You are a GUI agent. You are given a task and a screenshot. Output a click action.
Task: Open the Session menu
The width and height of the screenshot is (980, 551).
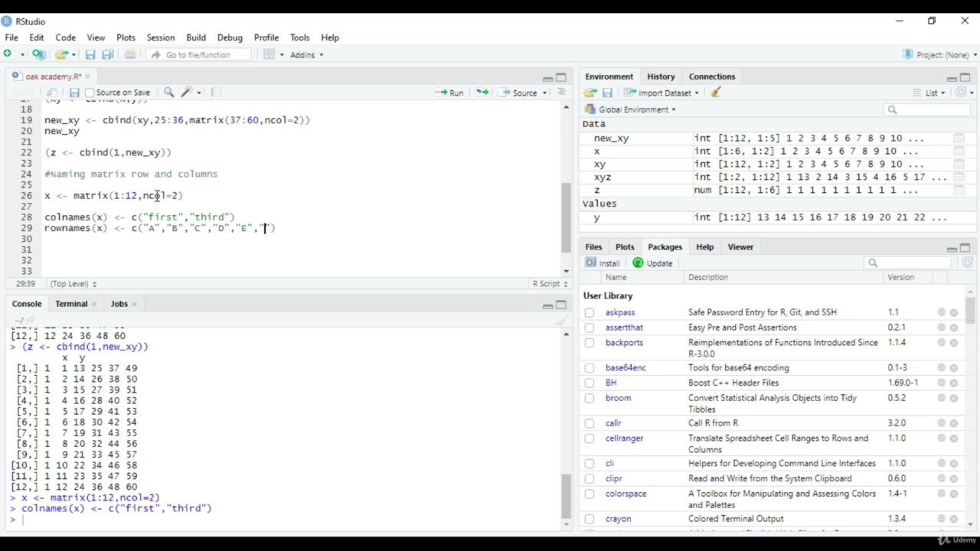pos(161,37)
